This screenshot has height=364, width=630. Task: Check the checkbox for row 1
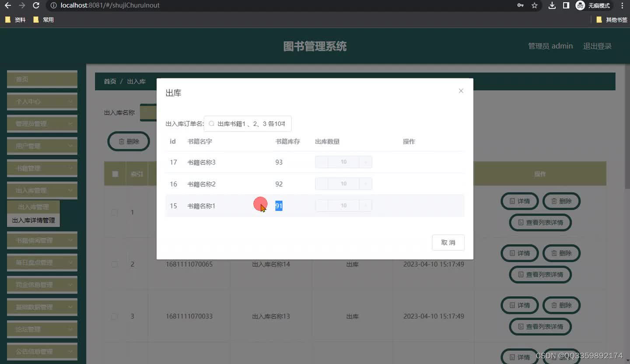coord(114,212)
